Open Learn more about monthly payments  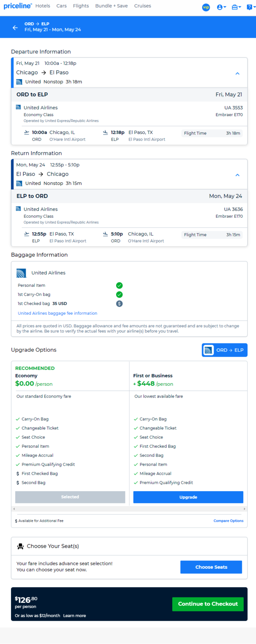75,616
